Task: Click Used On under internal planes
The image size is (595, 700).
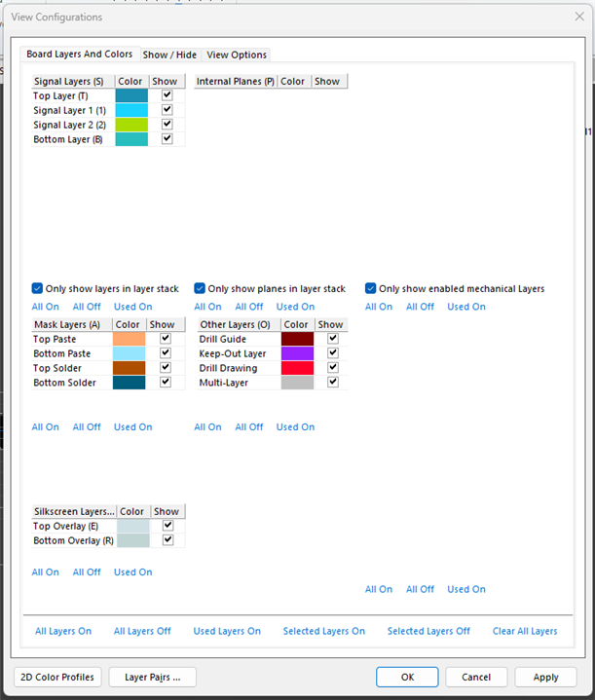Action: 295,307
